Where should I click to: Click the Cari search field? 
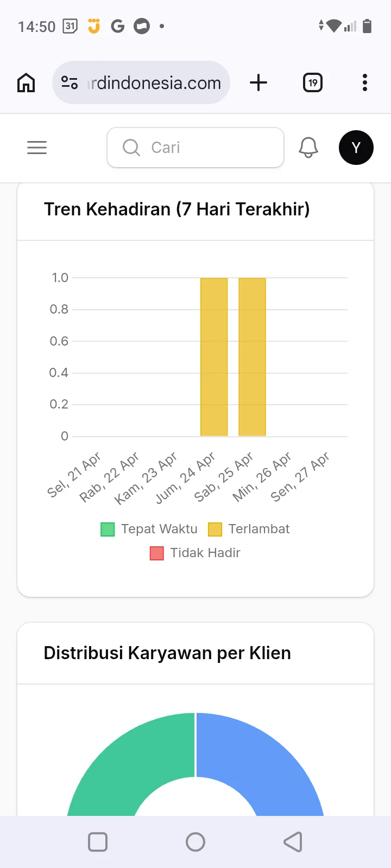coord(195,148)
